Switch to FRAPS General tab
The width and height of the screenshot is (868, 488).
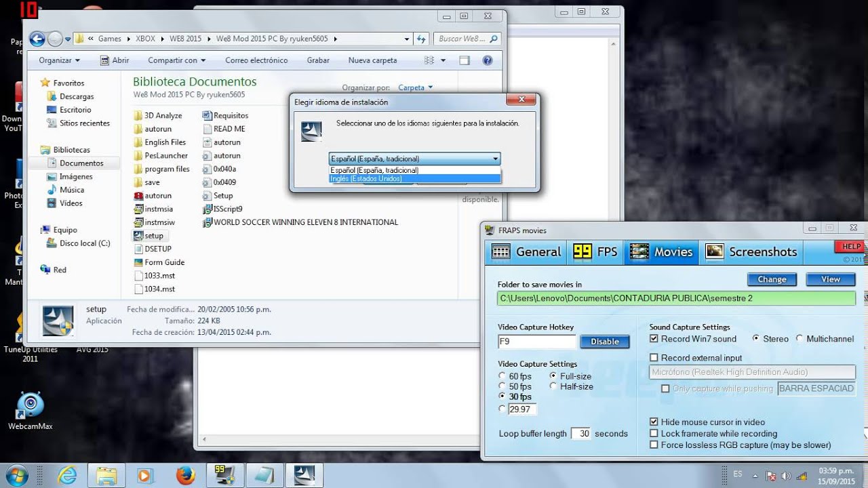(x=527, y=251)
